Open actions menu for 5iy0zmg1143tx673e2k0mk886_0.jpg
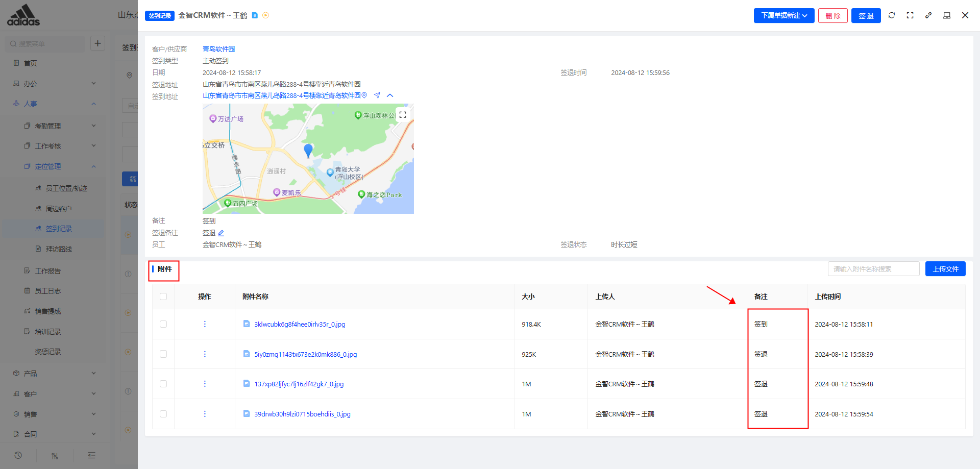 pos(205,354)
